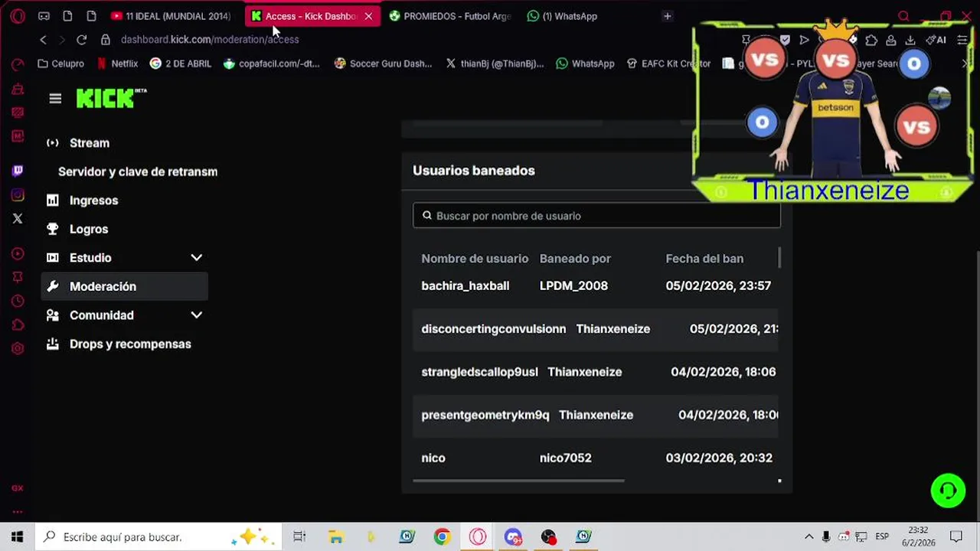The width and height of the screenshot is (980, 551).
Task: Select Moderación in the sidebar
Action: [124, 286]
